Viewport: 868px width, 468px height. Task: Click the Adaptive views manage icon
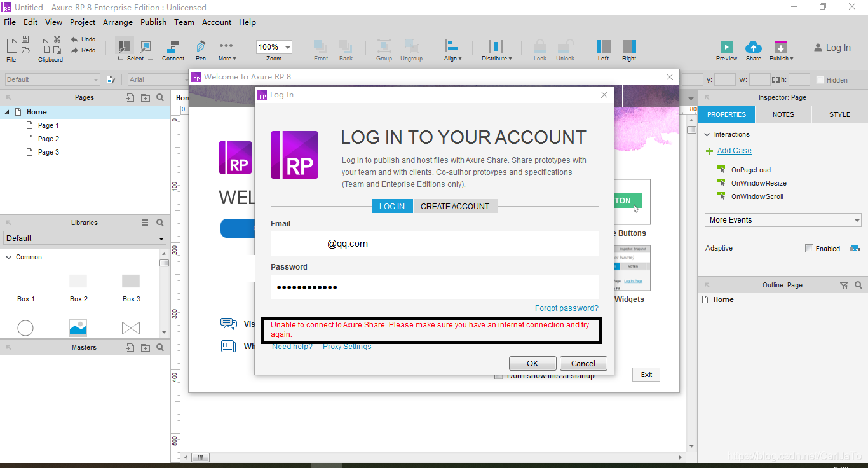[855, 248]
